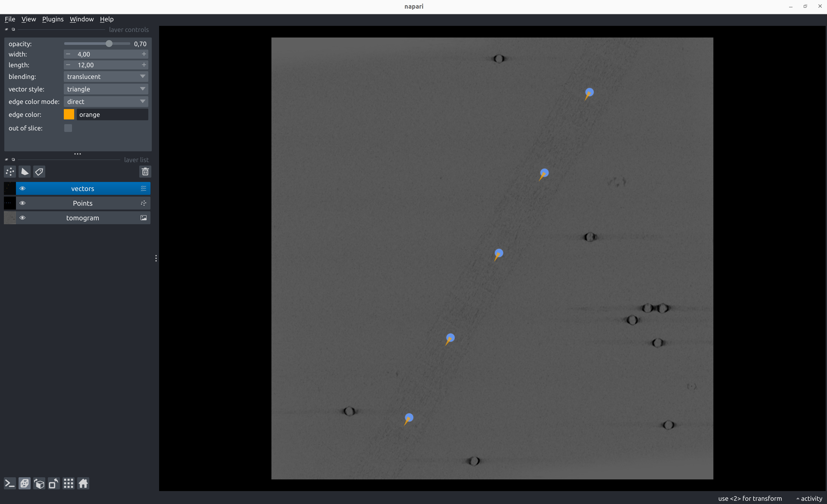Toggle grid mode button

pyautogui.click(x=69, y=484)
